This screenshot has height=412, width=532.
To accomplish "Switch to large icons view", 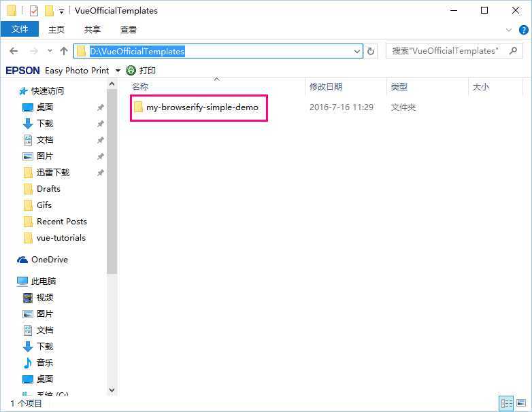I will (521, 403).
